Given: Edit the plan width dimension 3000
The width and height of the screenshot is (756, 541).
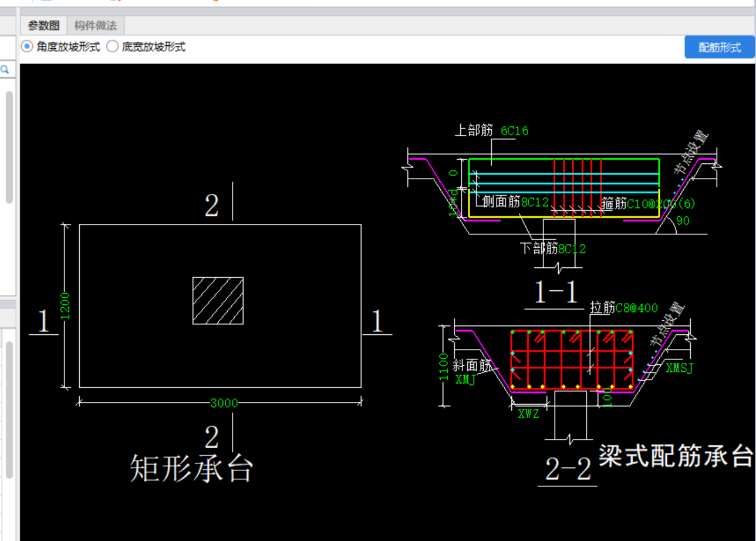Looking at the screenshot, I should [x=224, y=403].
